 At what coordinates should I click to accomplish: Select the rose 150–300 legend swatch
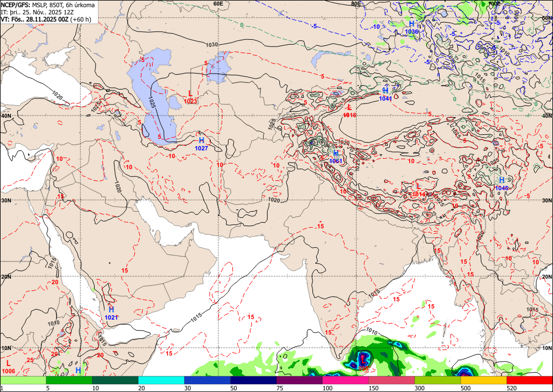[x=392, y=380]
